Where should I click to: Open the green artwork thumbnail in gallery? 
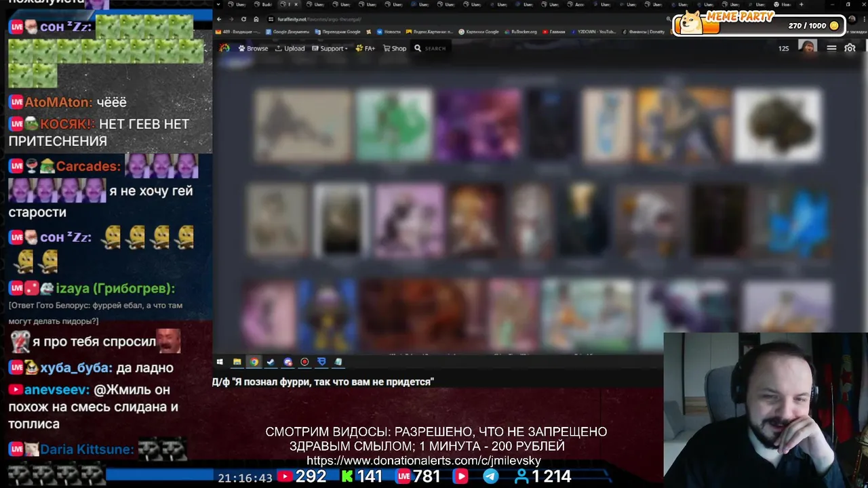(x=394, y=125)
